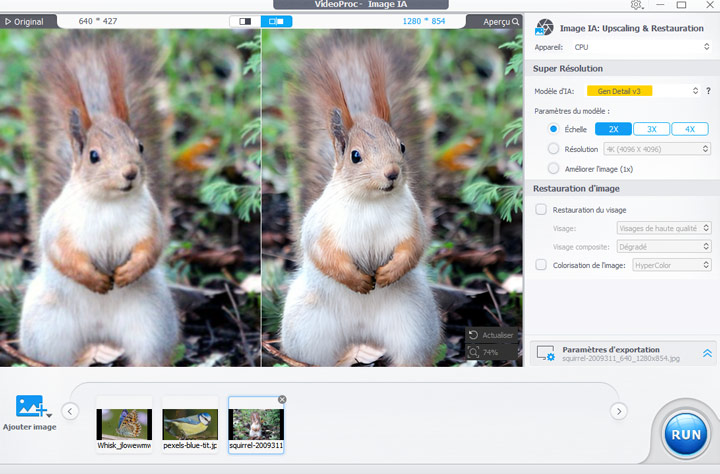Viewport: 720px width, 474px height.
Task: Click the export settings monitor gear icon
Action: coord(546,353)
